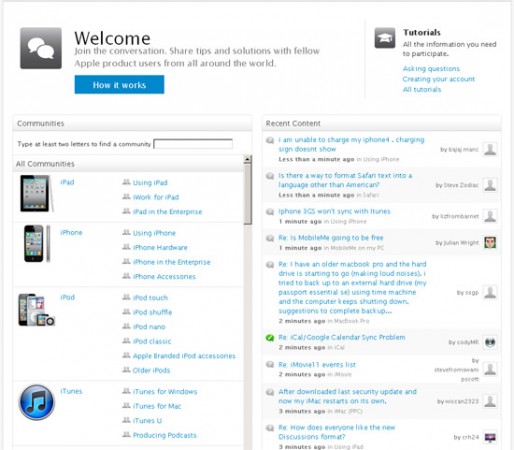514x450 pixels.
Task: Open Re: Is MobileMe going to be free
Action: 331,238
